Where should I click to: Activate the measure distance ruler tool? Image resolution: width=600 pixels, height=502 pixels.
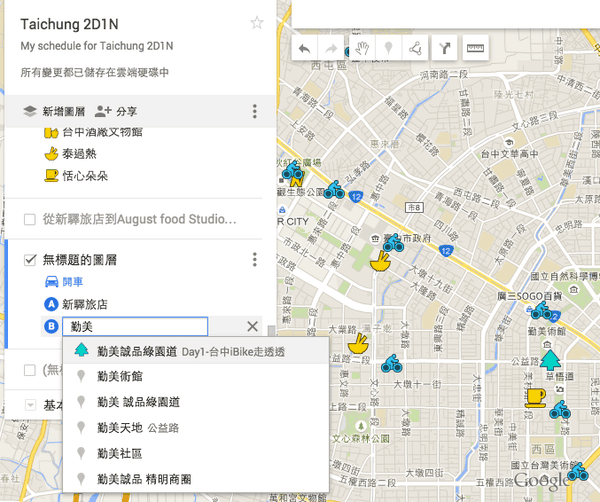click(x=475, y=48)
